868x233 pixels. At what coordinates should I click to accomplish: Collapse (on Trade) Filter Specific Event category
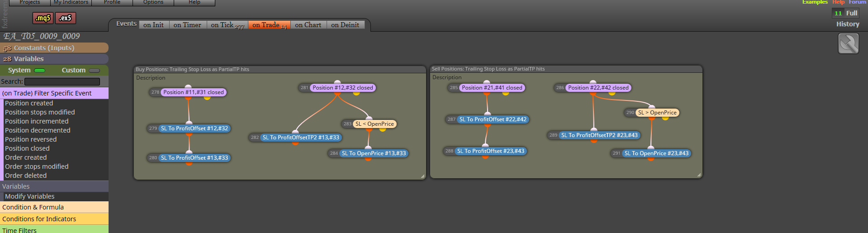click(54, 93)
